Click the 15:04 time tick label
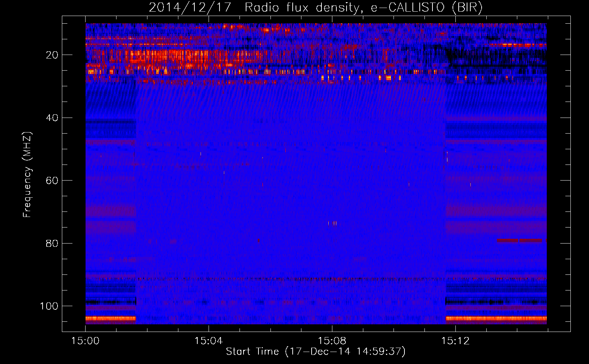 [209, 341]
